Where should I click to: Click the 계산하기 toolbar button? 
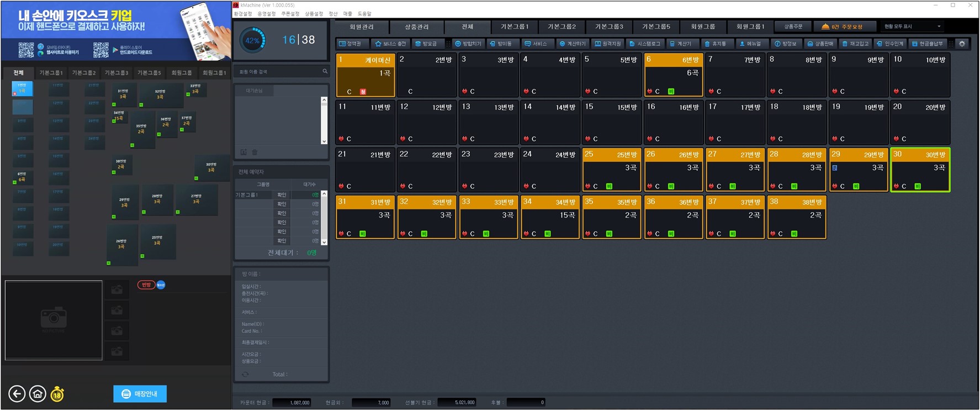coord(574,44)
